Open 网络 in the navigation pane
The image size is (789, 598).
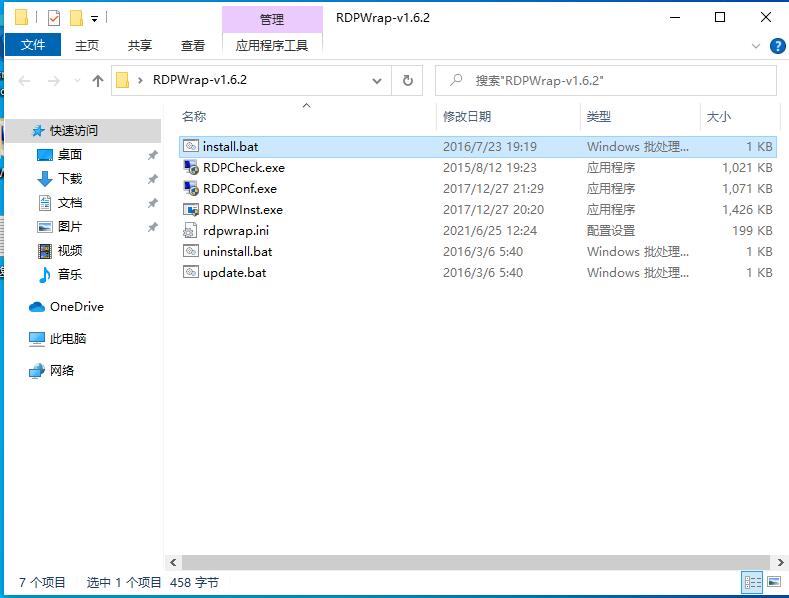(61, 371)
